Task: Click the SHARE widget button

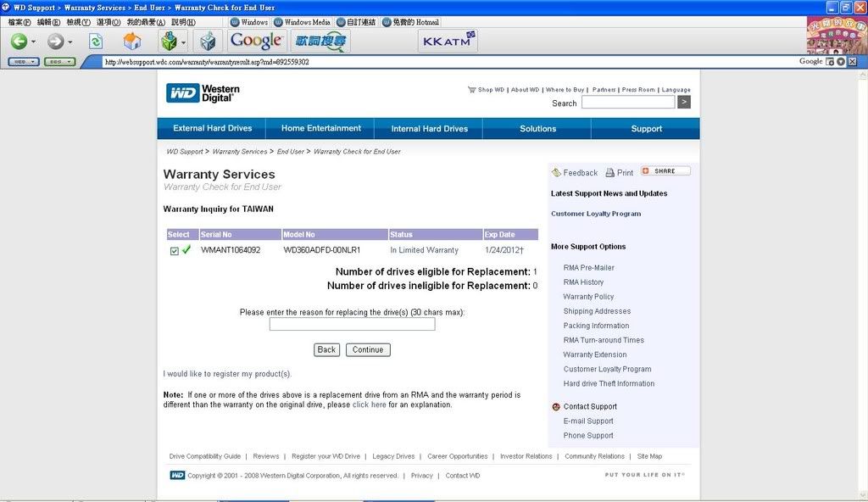Action: pos(665,170)
